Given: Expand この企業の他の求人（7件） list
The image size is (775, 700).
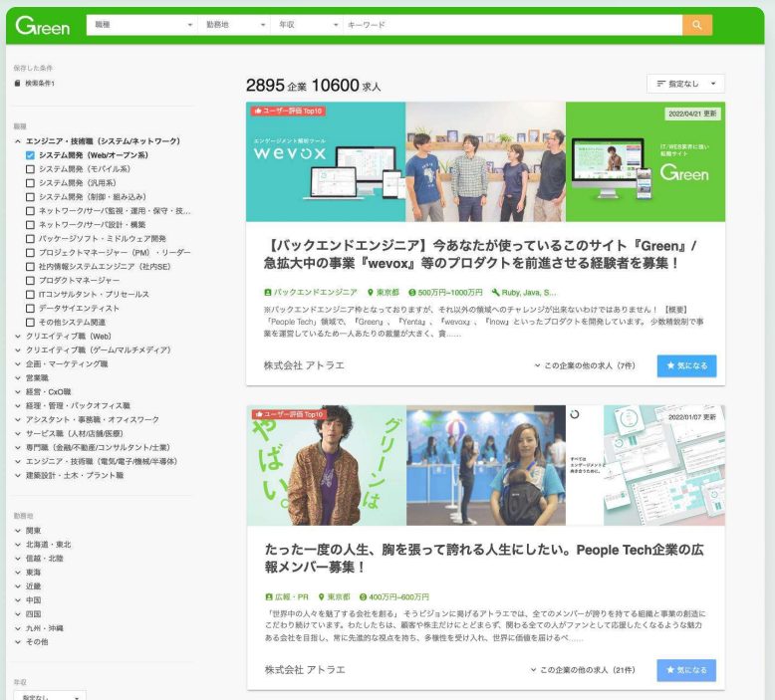Looking at the screenshot, I should tap(585, 365).
